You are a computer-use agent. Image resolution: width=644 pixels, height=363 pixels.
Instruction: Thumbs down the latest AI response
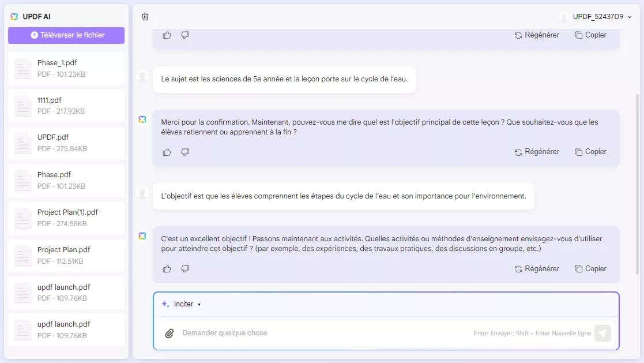point(184,268)
